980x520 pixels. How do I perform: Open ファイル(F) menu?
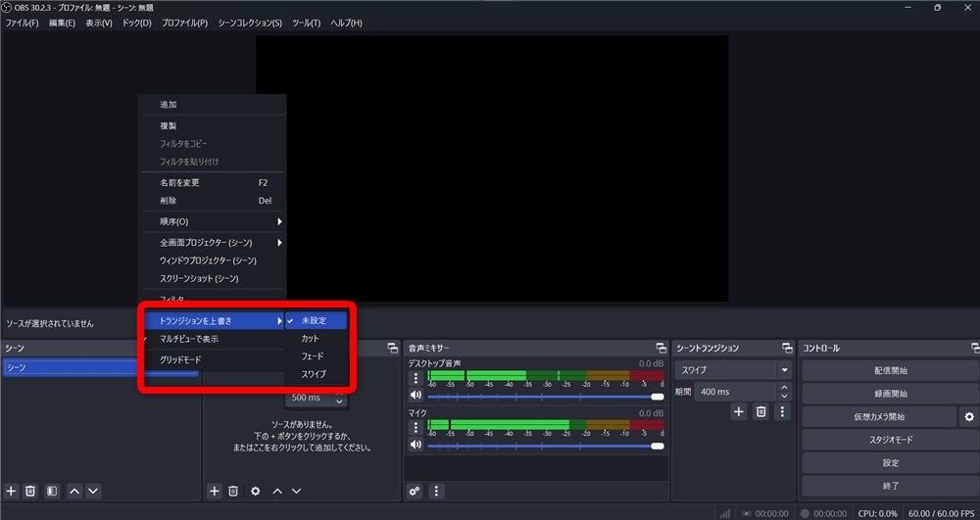pos(22,24)
